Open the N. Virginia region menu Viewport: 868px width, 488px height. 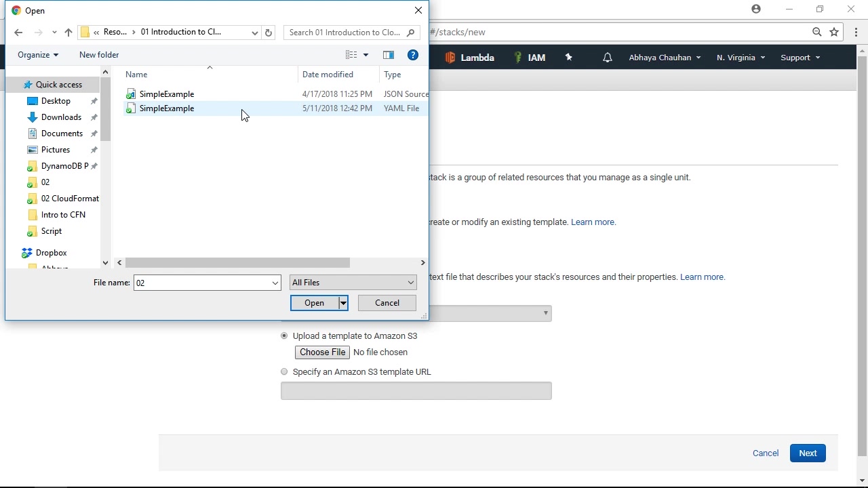tap(741, 58)
